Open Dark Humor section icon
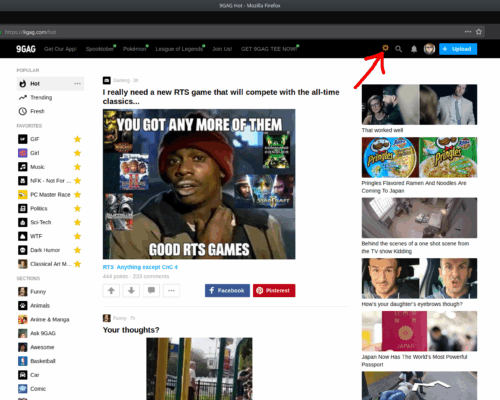 22,250
